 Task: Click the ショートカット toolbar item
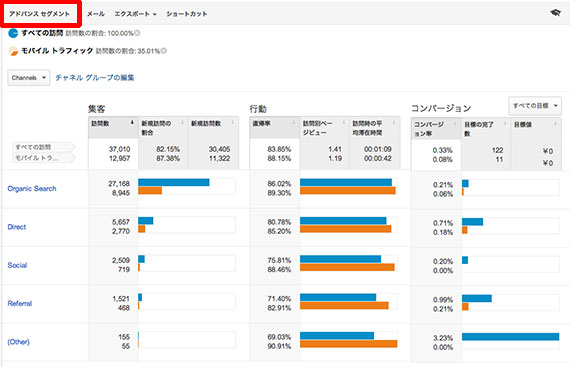(x=186, y=14)
